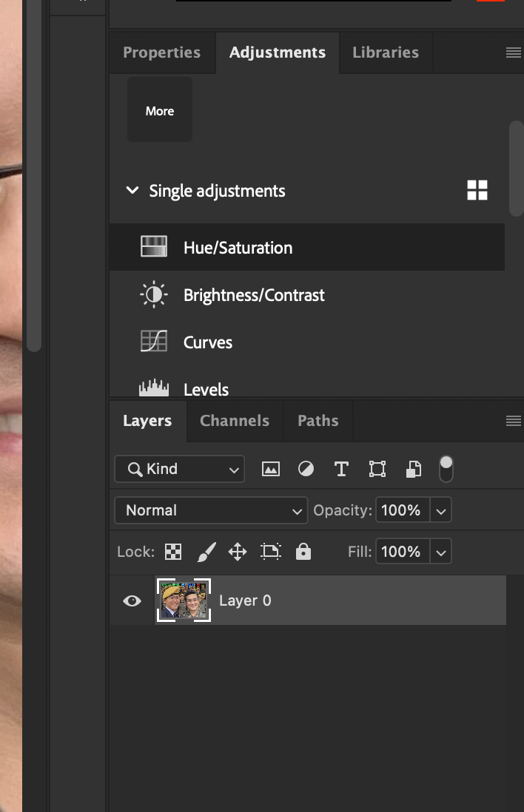This screenshot has height=812, width=524.
Task: Switch to the Channels tab
Action: 235,421
